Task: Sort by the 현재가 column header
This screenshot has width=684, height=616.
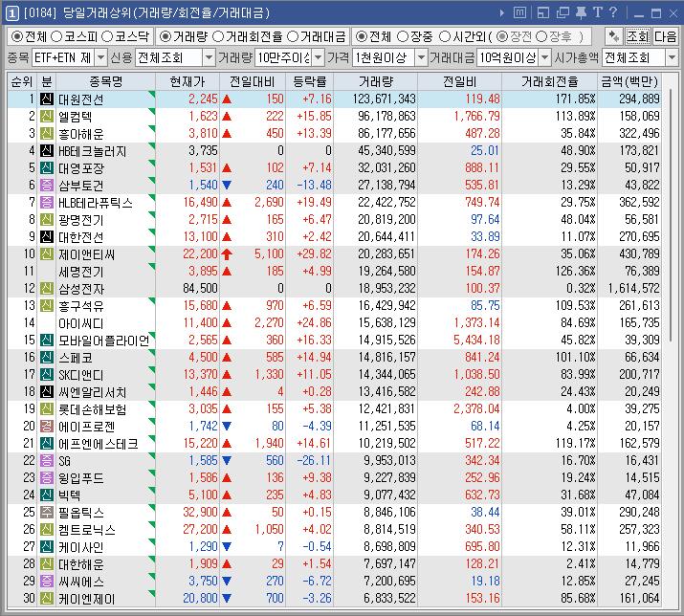Action: point(188,81)
